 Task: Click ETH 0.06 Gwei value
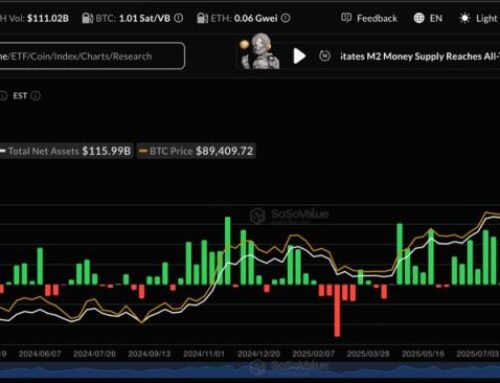[x=256, y=18]
